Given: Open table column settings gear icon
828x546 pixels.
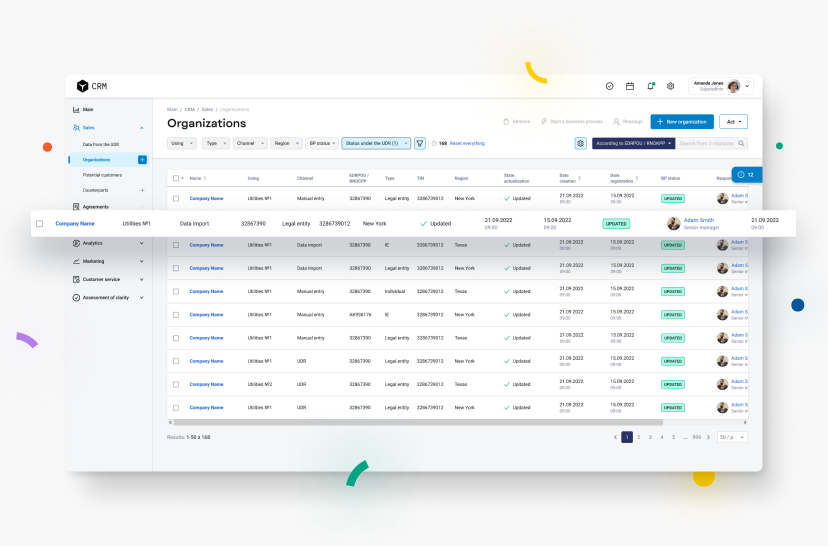Looking at the screenshot, I should pos(580,144).
